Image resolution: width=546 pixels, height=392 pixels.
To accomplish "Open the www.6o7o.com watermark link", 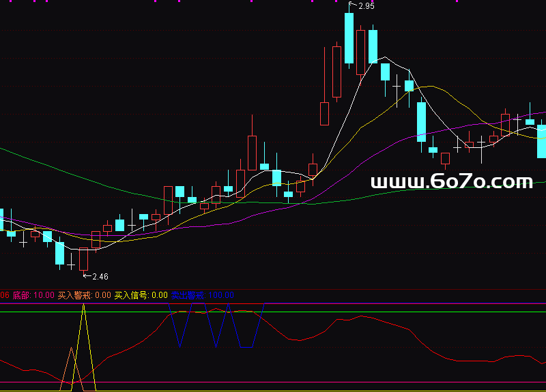I will tap(451, 182).
